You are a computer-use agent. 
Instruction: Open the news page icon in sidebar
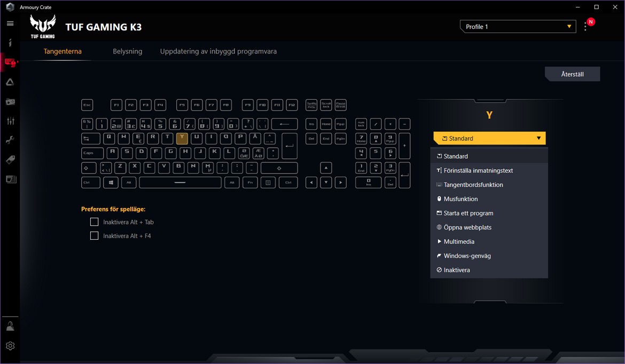[10, 179]
